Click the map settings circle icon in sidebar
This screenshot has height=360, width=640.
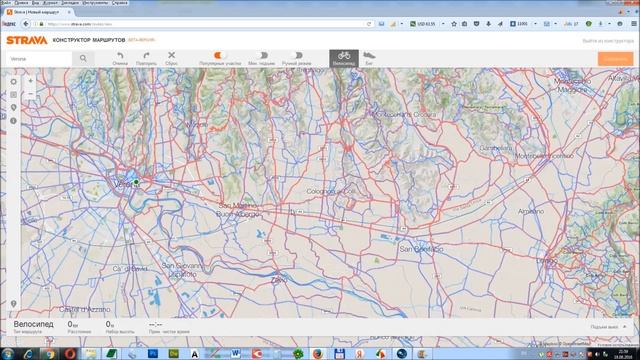pyautogui.click(x=13, y=82)
